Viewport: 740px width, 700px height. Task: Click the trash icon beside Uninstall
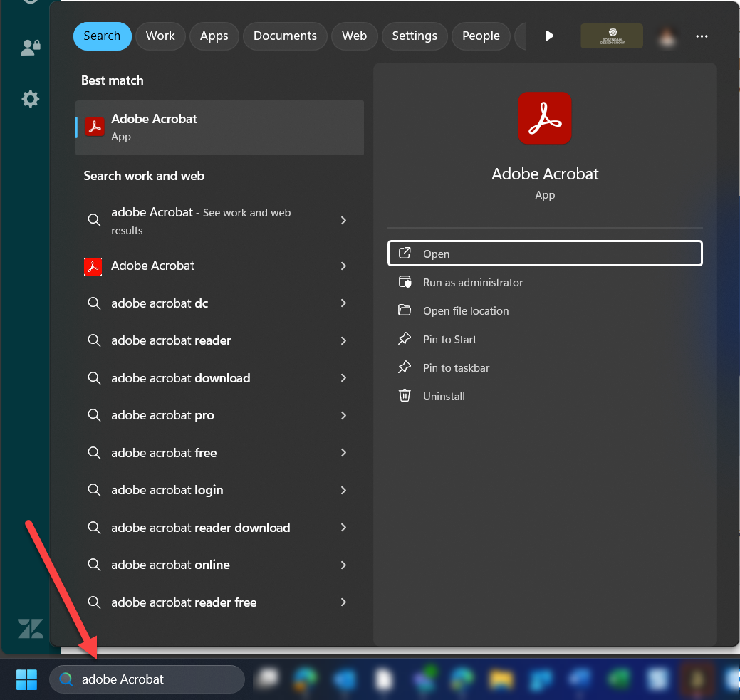pos(405,395)
